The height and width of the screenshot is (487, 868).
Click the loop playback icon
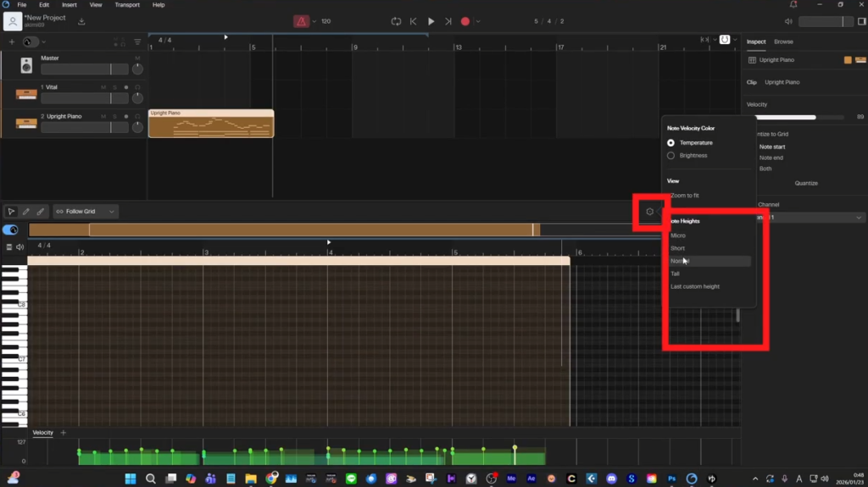coord(396,21)
